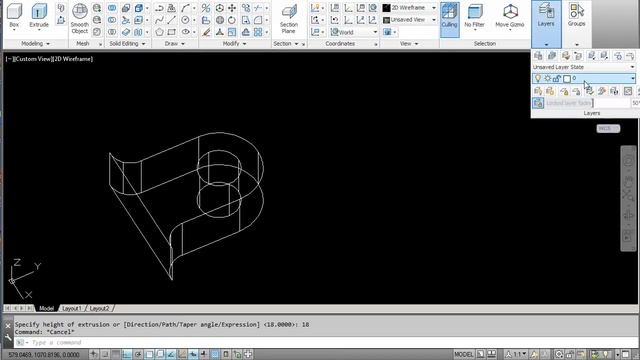Click the WCS label in viewport
Screen dimensions: 640x360
pyautogui.click(x=608, y=129)
